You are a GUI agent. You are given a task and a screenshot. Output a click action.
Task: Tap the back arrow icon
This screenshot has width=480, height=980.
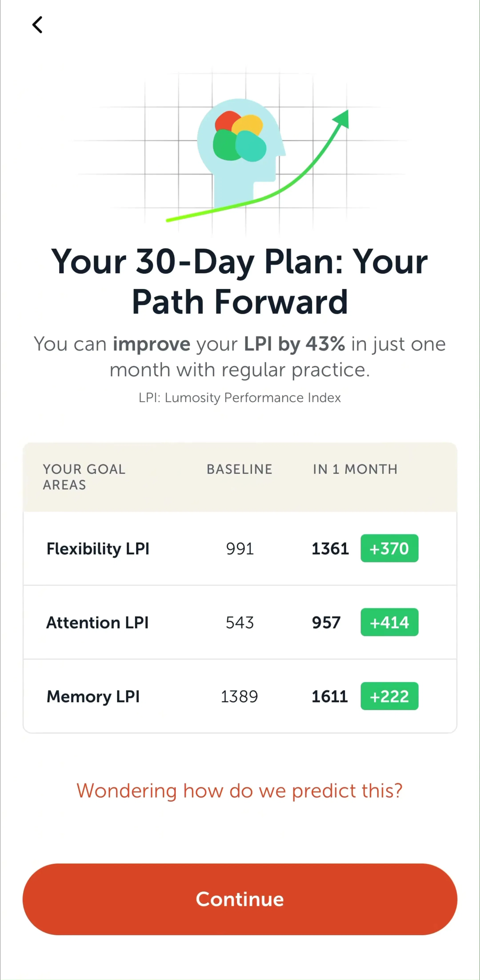[x=37, y=25]
